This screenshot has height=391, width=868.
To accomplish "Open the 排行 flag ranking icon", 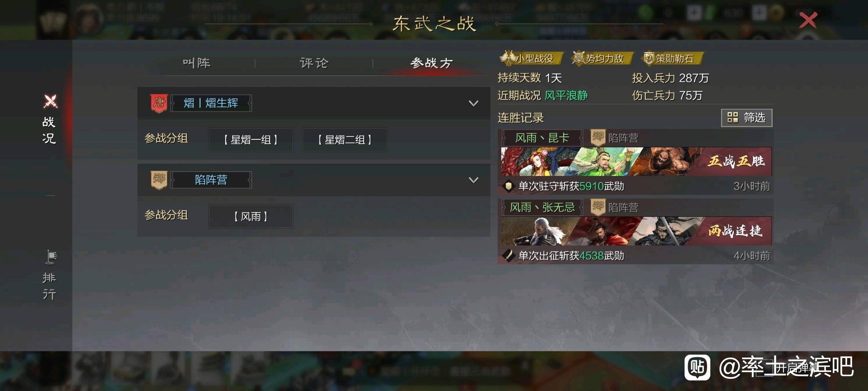I will pyautogui.click(x=51, y=257).
